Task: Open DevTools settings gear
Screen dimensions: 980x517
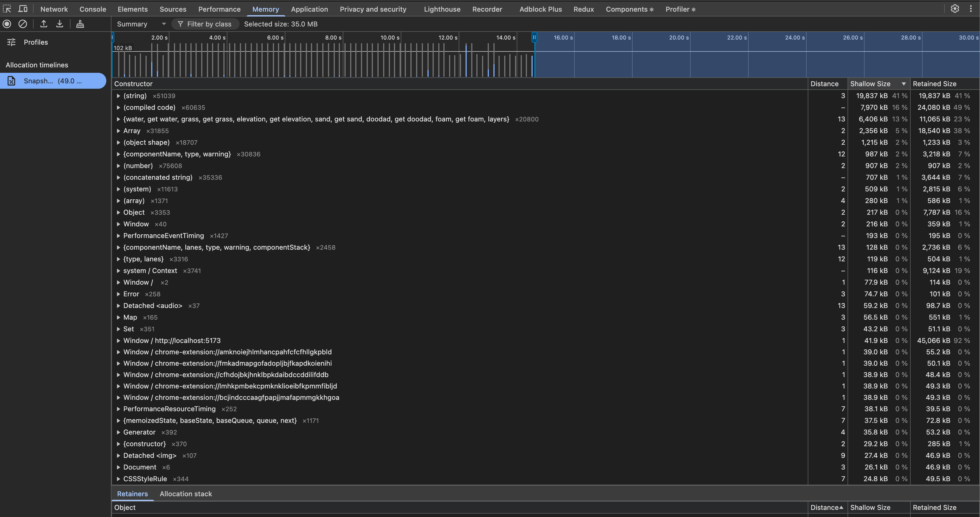Action: point(954,9)
